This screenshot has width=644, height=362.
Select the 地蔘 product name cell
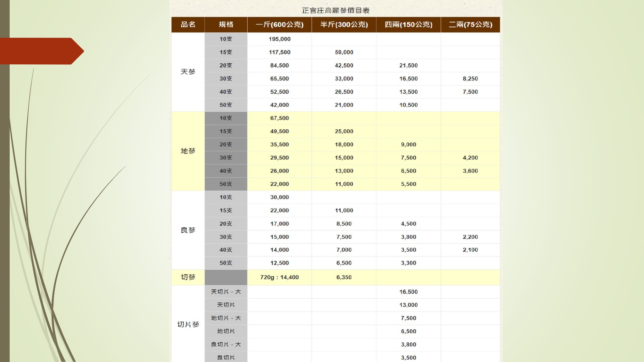(x=188, y=151)
